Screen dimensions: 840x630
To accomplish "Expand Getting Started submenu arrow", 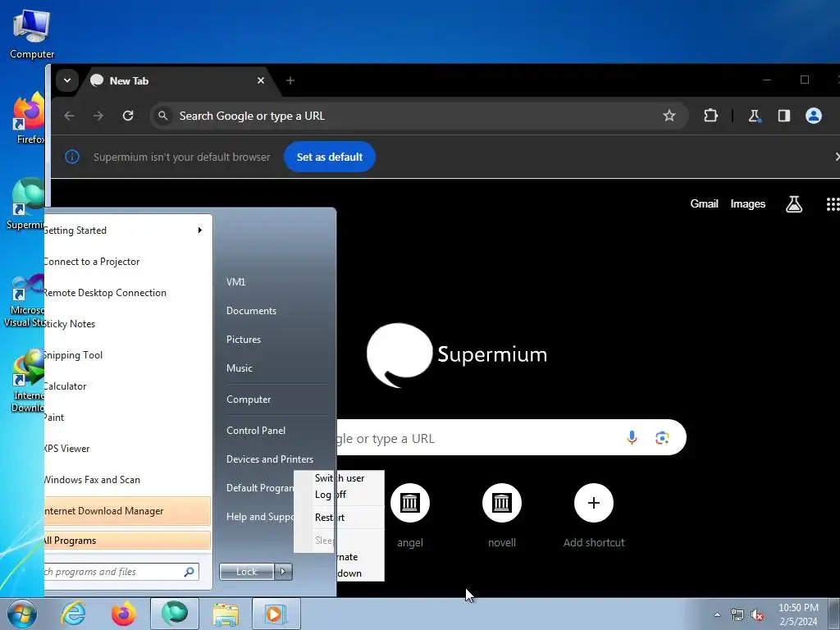I will pos(200,231).
